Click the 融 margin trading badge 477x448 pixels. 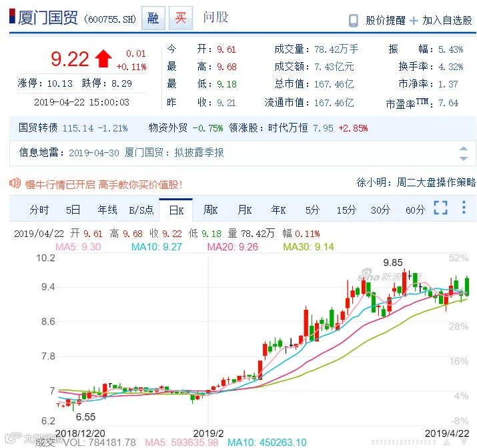pos(153,18)
